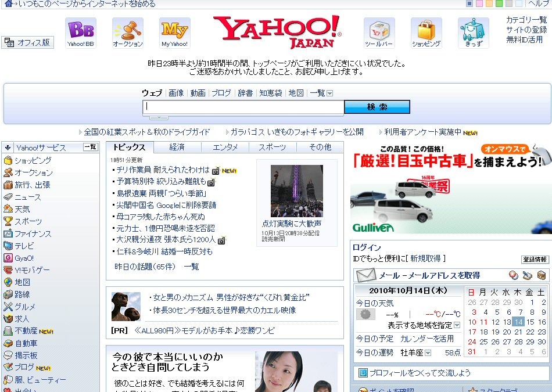Viewport: 552px width, 392px height.
Task: Click the arrow beside Yahoo!サービス heading
Action: pos(8,148)
